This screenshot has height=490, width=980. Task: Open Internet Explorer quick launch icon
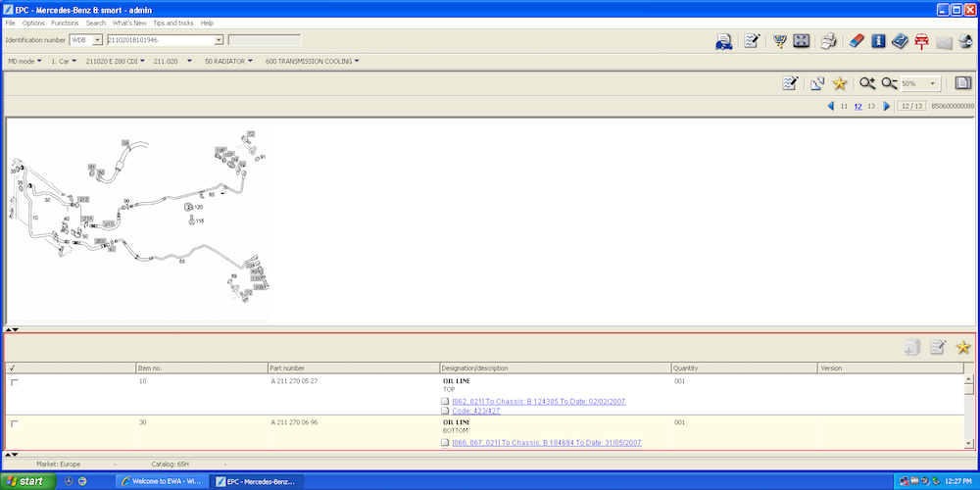click(x=82, y=481)
